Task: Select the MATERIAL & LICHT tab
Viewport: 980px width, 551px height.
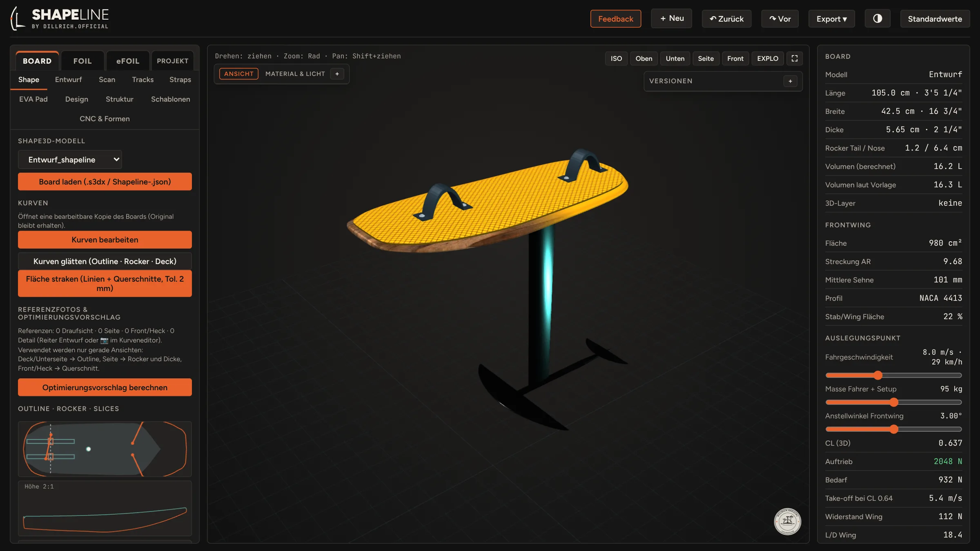Action: point(295,74)
